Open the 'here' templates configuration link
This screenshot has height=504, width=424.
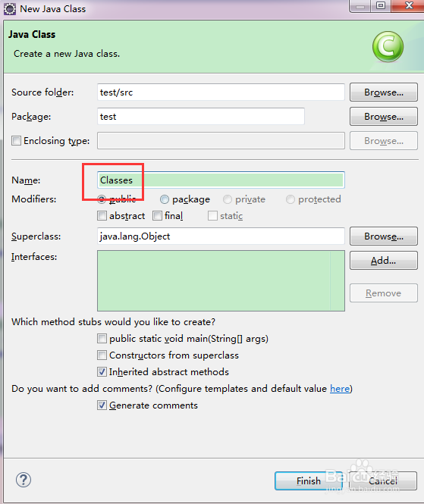(340, 389)
